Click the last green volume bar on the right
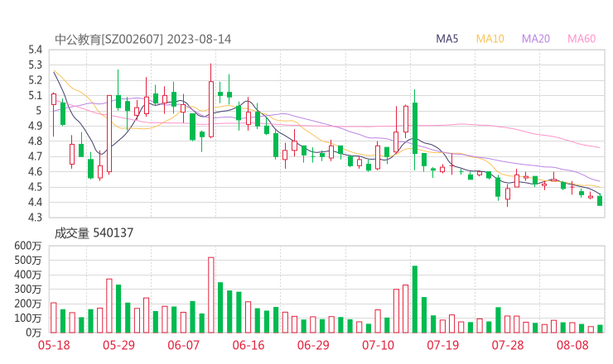 pos(600,329)
